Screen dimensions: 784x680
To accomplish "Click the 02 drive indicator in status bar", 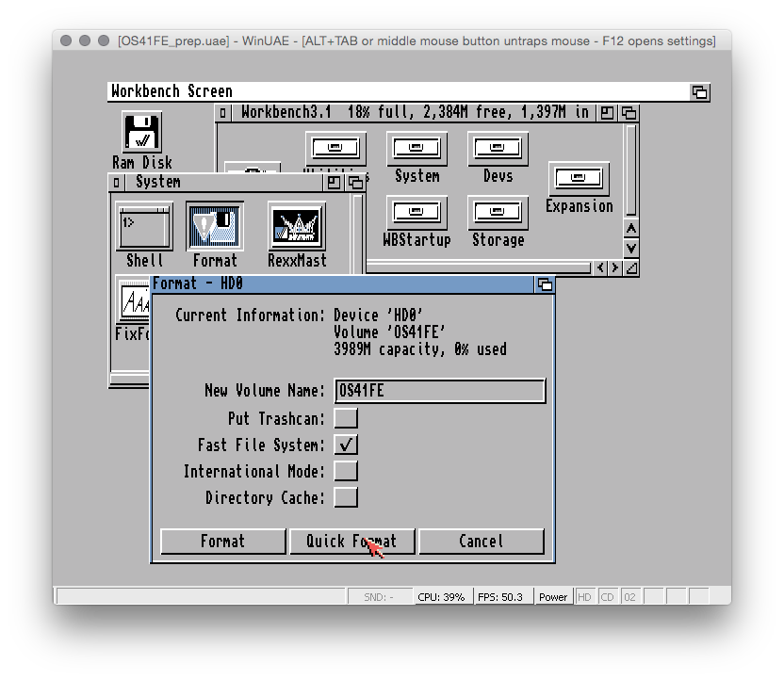I will pyautogui.click(x=630, y=597).
